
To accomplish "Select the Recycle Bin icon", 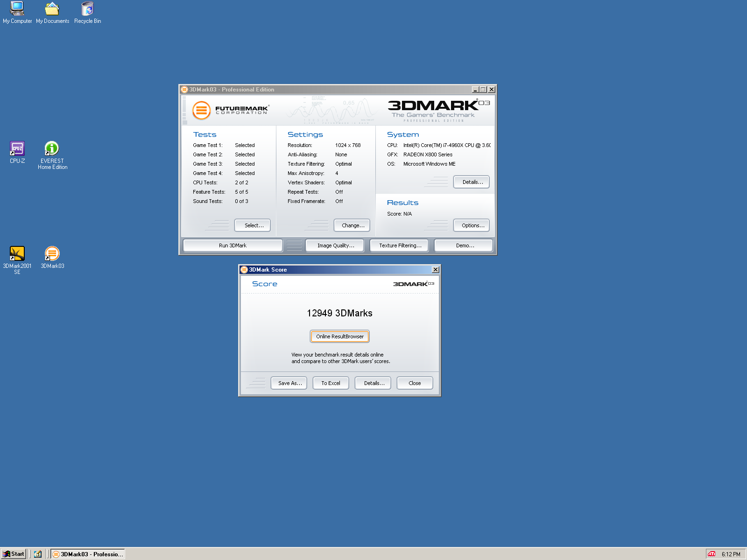I will (87, 13).
